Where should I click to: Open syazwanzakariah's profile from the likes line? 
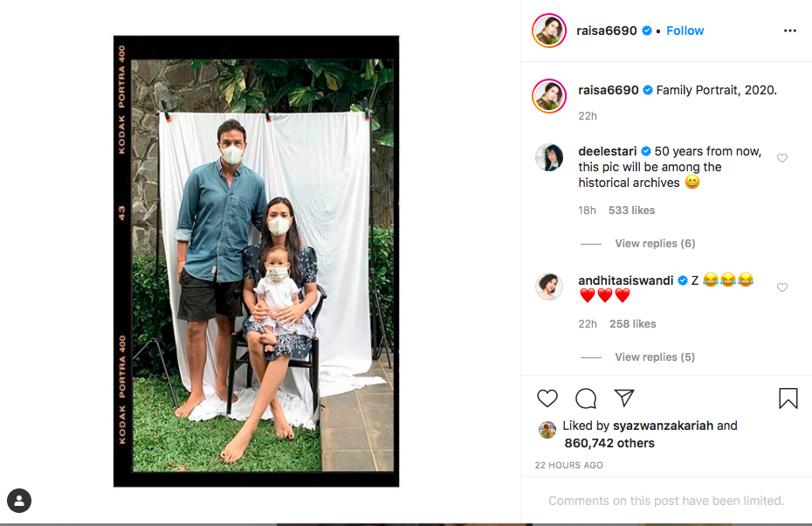tap(663, 426)
